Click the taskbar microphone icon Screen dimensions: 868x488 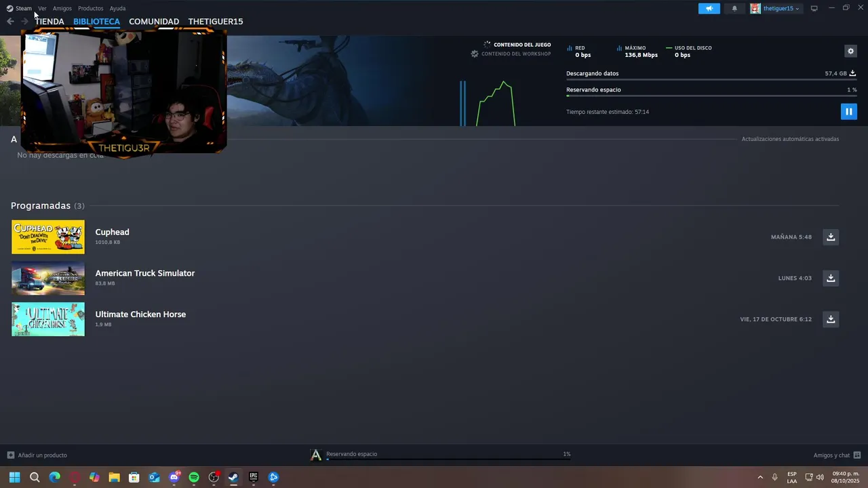[774, 477]
